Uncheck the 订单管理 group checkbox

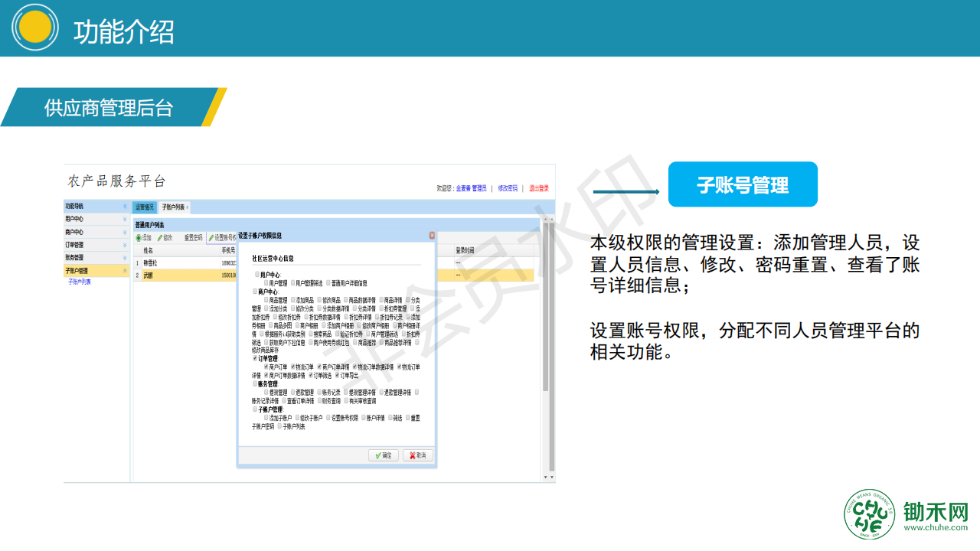point(255,358)
